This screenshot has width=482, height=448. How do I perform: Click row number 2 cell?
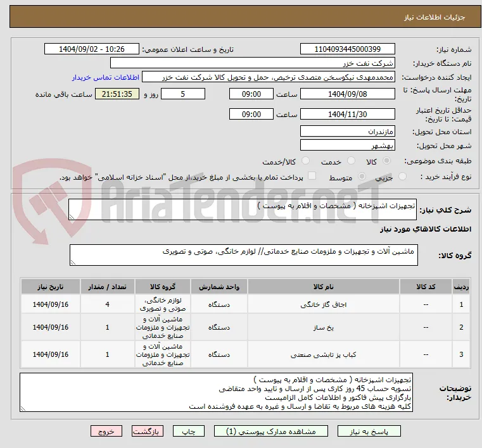461,327
